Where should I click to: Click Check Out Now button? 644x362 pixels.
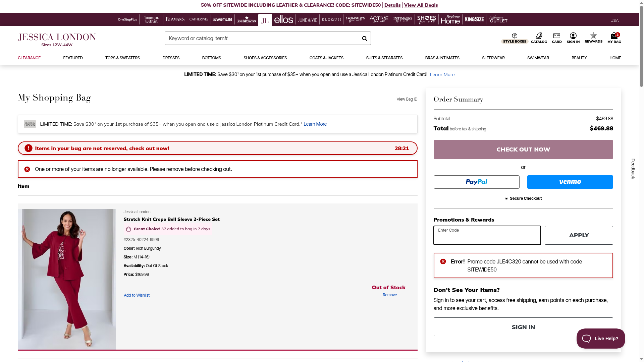click(523, 149)
